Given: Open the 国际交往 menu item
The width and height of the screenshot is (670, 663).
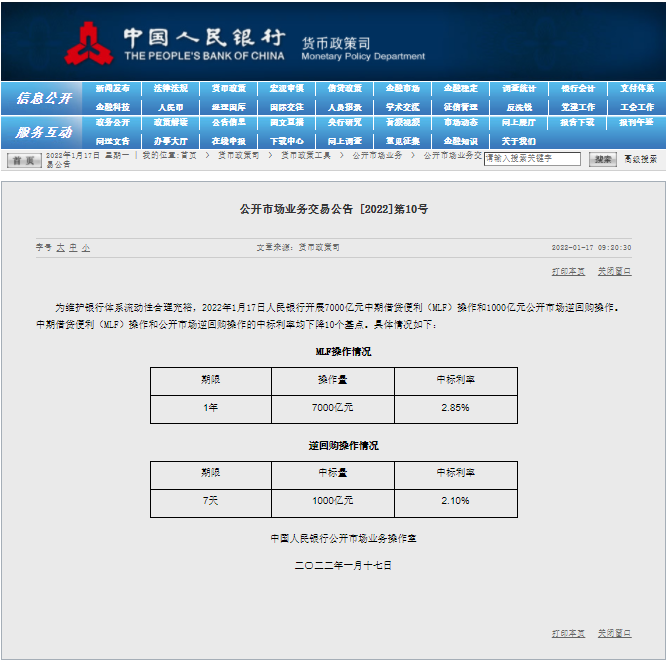Looking at the screenshot, I should tap(287, 107).
